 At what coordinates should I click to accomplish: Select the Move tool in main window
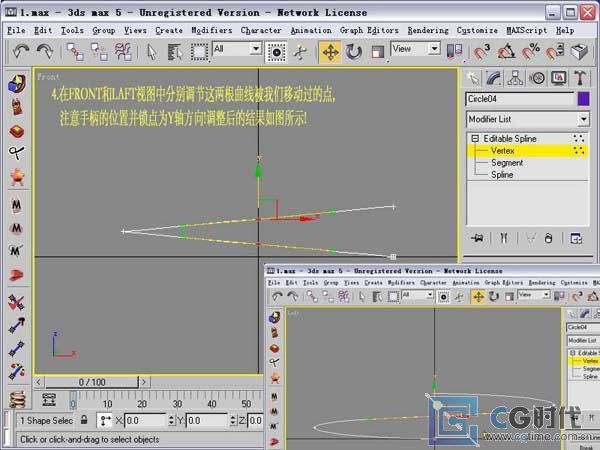pos(330,52)
